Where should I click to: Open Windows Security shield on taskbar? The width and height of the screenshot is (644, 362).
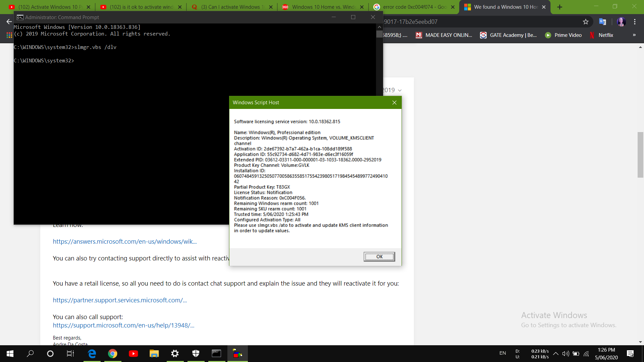pyautogui.click(x=196, y=354)
